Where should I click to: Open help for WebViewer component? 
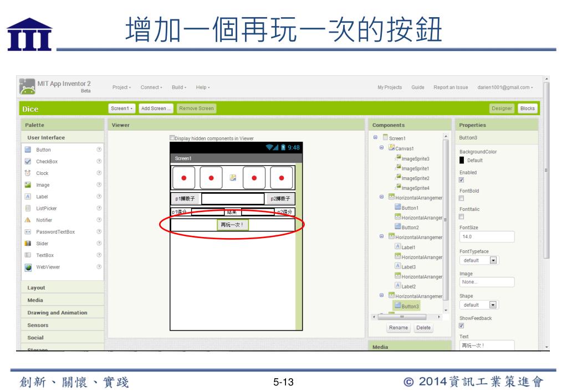click(99, 267)
